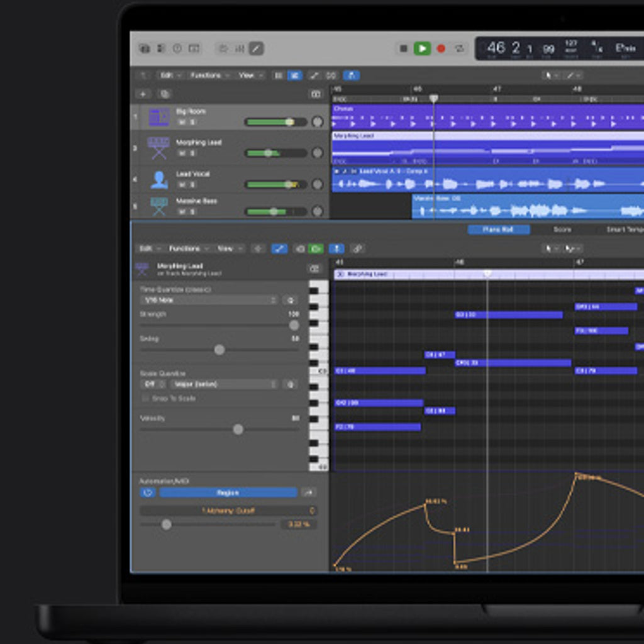Viewport: 644px width, 644px height.
Task: Open the Major scale type dropdown
Action: (x=224, y=384)
